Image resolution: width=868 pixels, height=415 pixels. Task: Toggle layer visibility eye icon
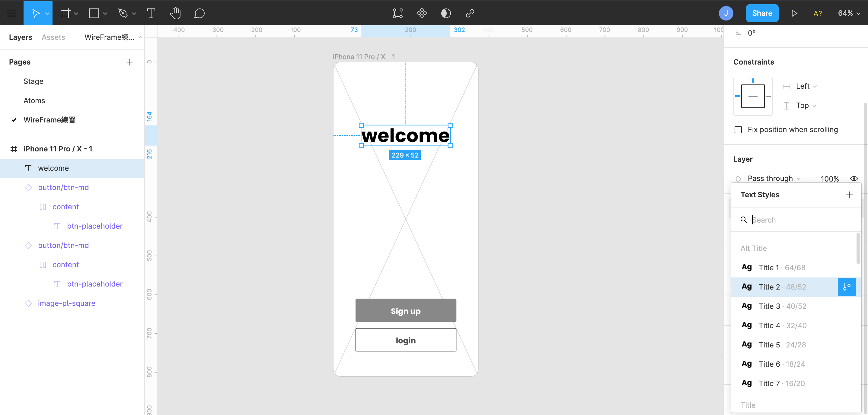click(854, 179)
